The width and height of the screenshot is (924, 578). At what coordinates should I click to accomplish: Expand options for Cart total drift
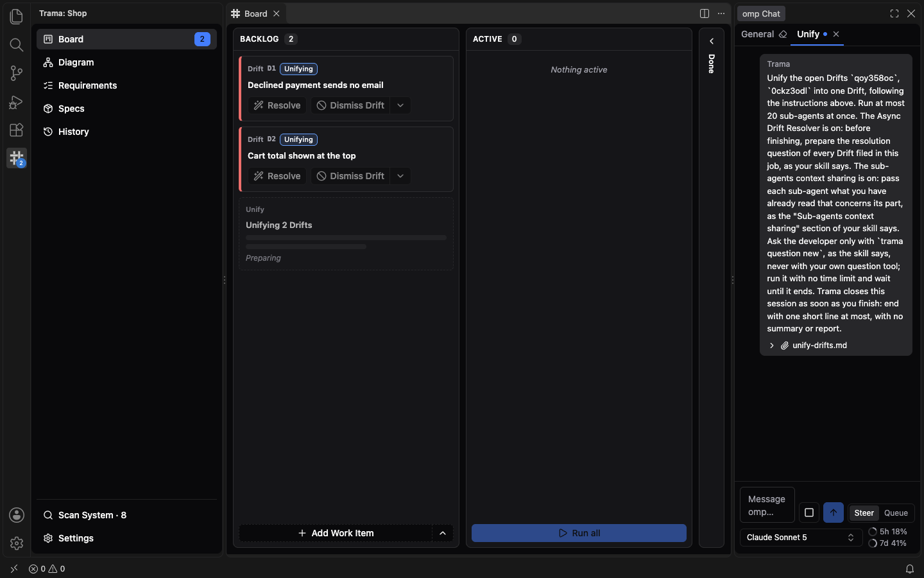coord(400,176)
